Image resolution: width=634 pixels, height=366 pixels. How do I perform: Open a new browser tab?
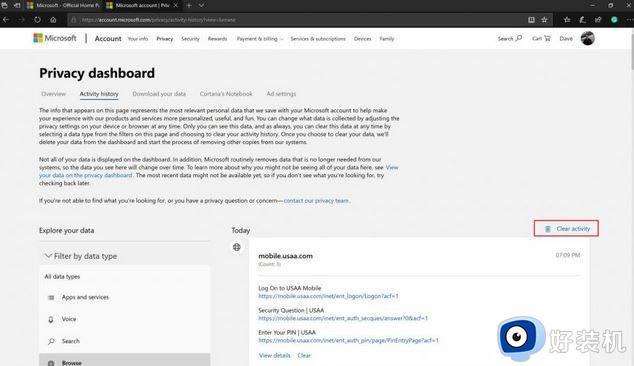tap(189, 6)
